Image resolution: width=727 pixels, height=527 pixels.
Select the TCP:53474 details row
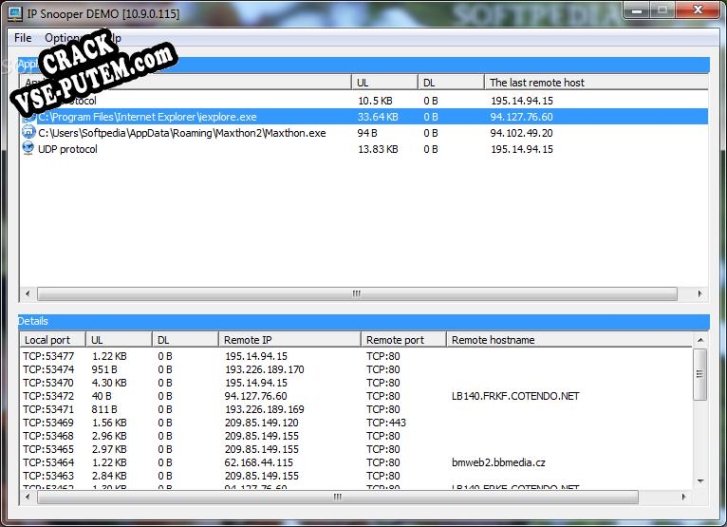[x=356, y=369]
